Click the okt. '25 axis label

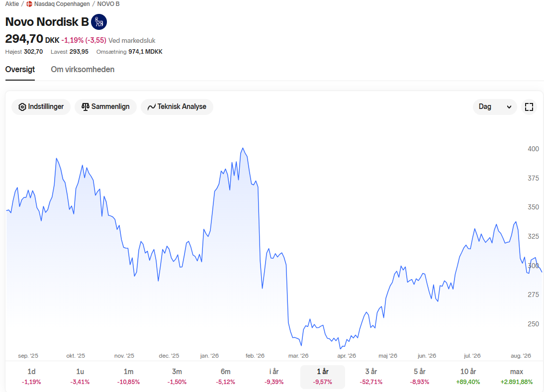click(76, 356)
